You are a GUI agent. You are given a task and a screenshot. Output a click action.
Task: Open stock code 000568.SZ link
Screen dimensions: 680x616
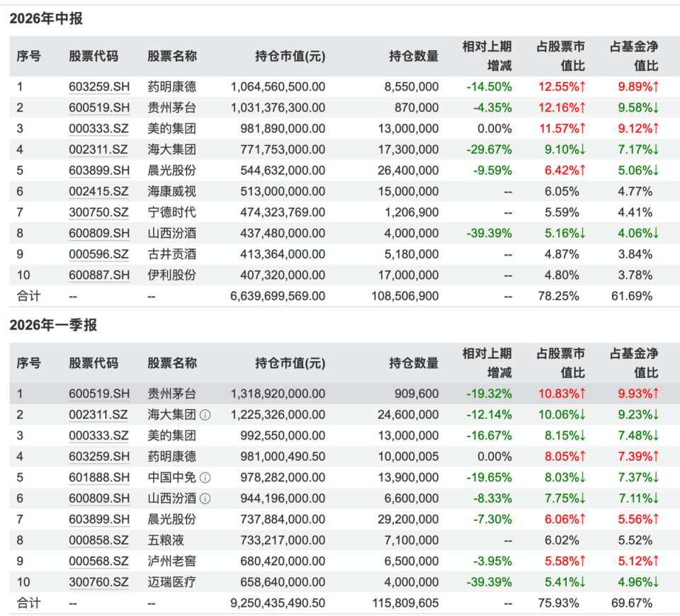click(98, 561)
